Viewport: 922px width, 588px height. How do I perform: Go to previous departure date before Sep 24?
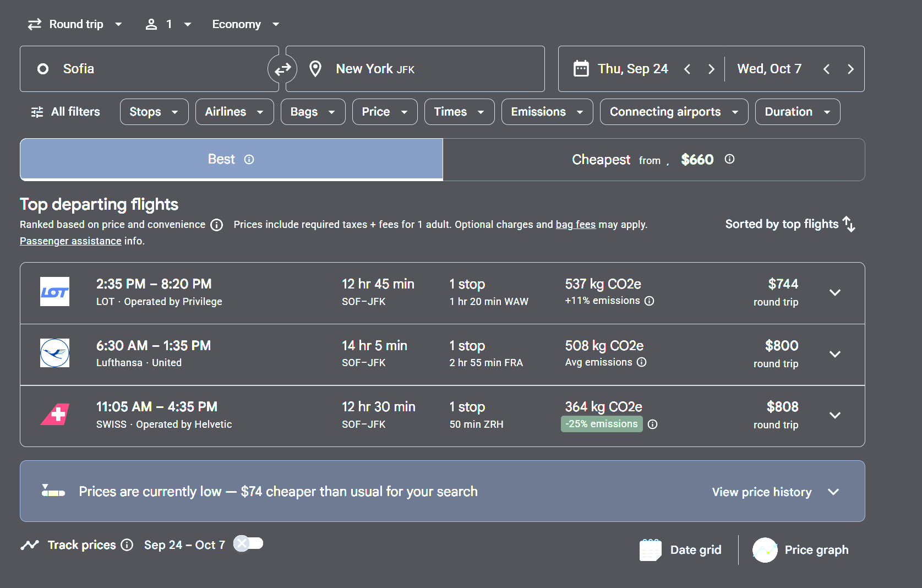pyautogui.click(x=687, y=69)
